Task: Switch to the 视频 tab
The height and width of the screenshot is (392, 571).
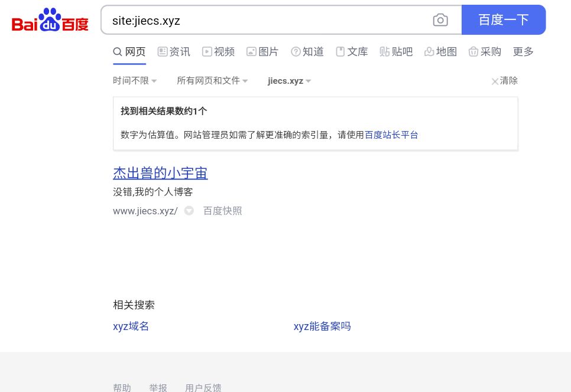Action: [x=218, y=51]
